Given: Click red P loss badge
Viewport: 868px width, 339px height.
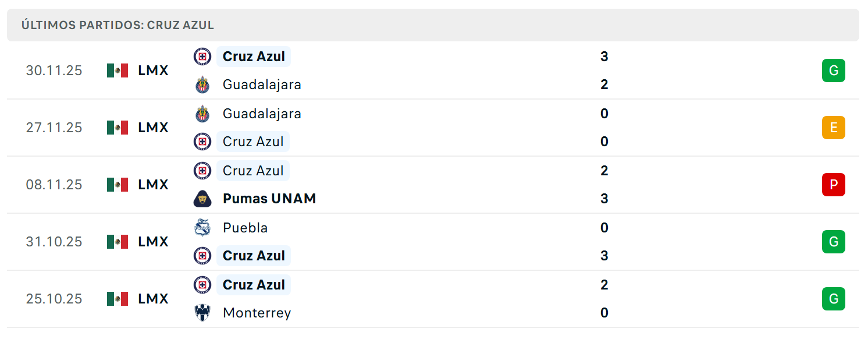Looking at the screenshot, I should click(833, 185).
